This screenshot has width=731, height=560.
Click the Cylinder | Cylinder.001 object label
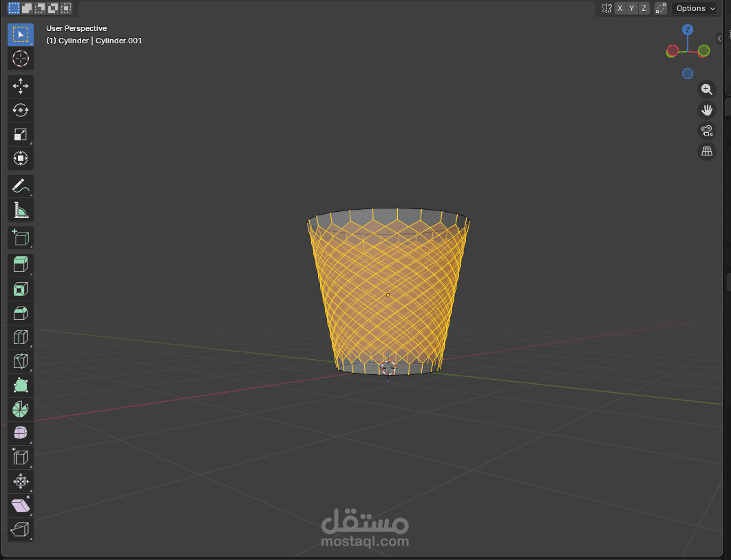94,41
